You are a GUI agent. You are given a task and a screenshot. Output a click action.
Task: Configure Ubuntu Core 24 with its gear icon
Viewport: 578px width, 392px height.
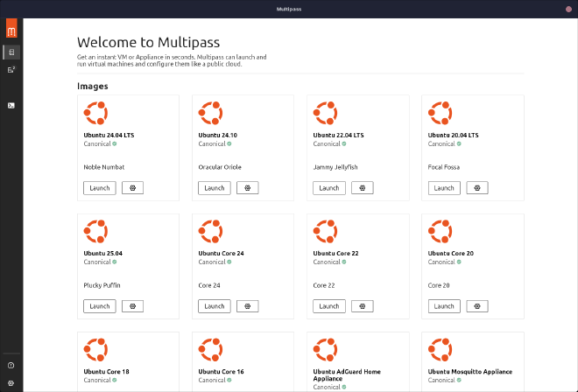247,306
